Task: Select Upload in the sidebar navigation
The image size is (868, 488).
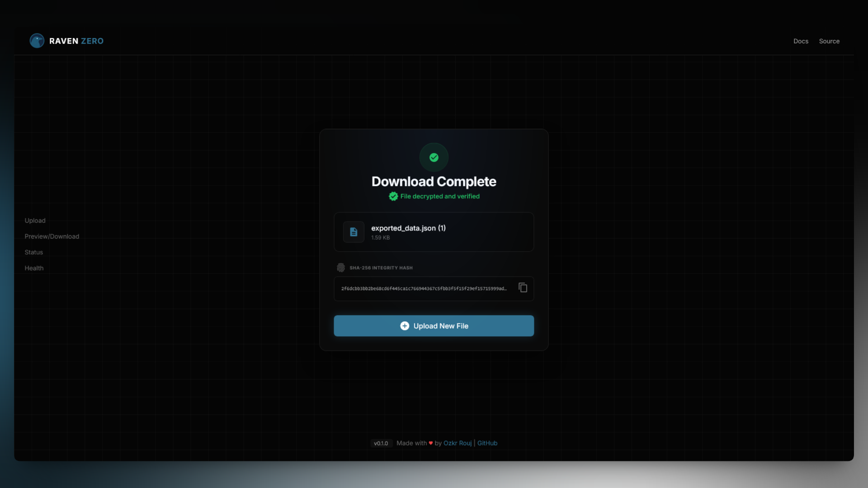Action: point(35,221)
